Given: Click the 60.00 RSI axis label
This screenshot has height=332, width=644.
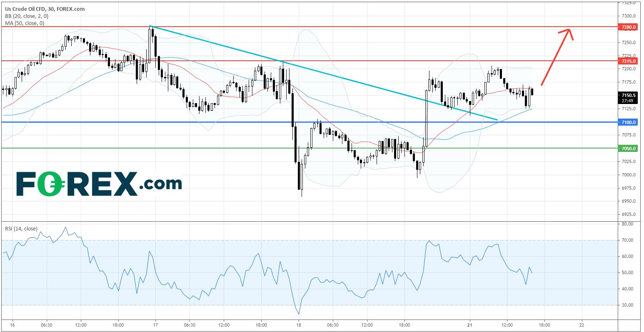Looking at the screenshot, I should coord(627,256).
